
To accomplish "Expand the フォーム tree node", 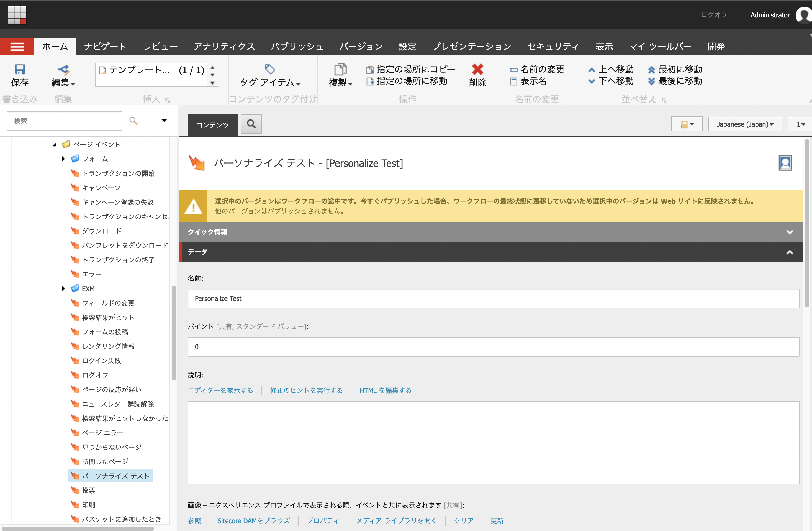I will [x=63, y=159].
